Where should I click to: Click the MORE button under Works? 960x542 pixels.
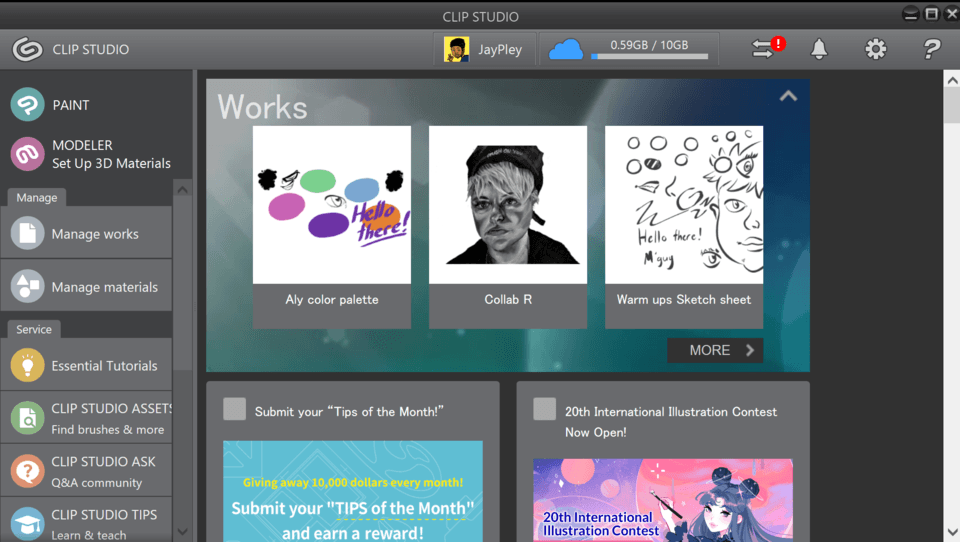click(715, 350)
